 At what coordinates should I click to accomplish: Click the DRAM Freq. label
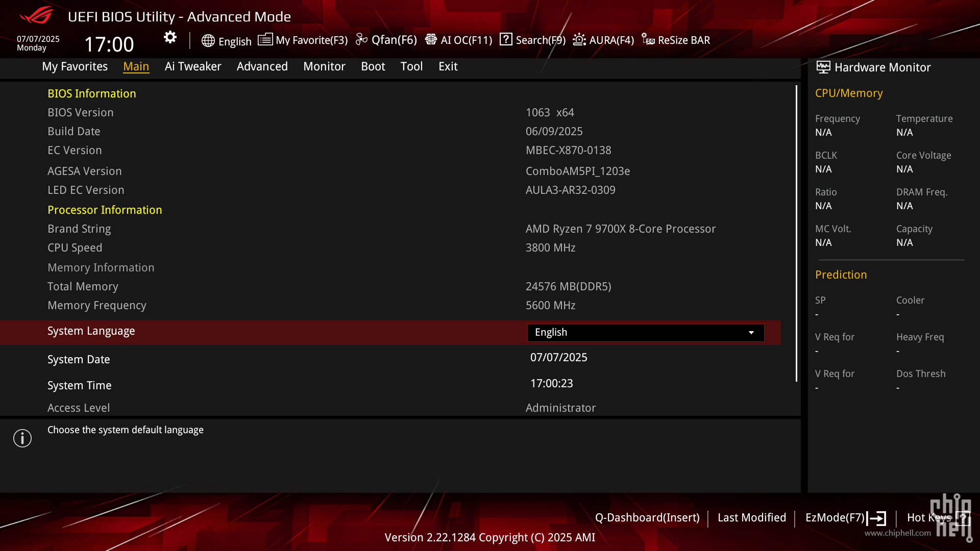pos(921,192)
